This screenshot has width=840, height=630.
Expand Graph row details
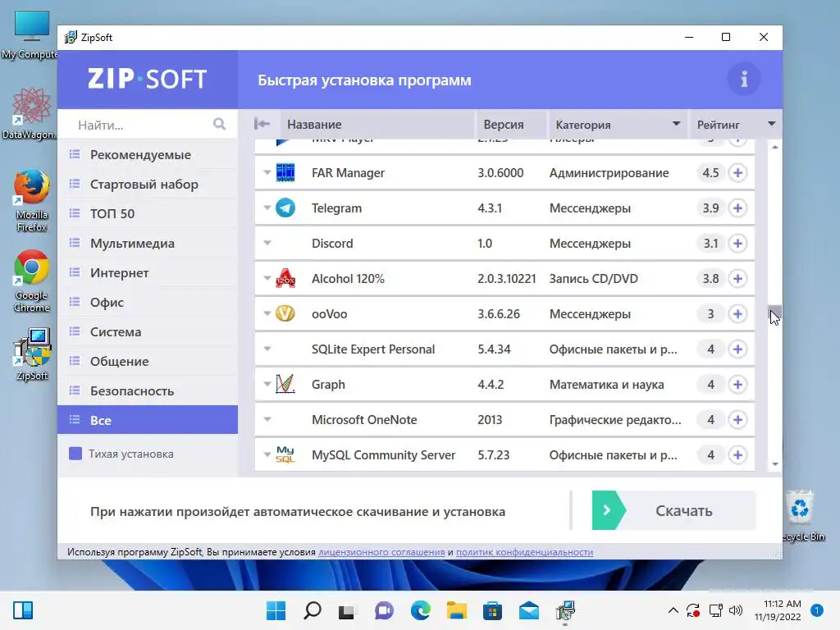267,384
